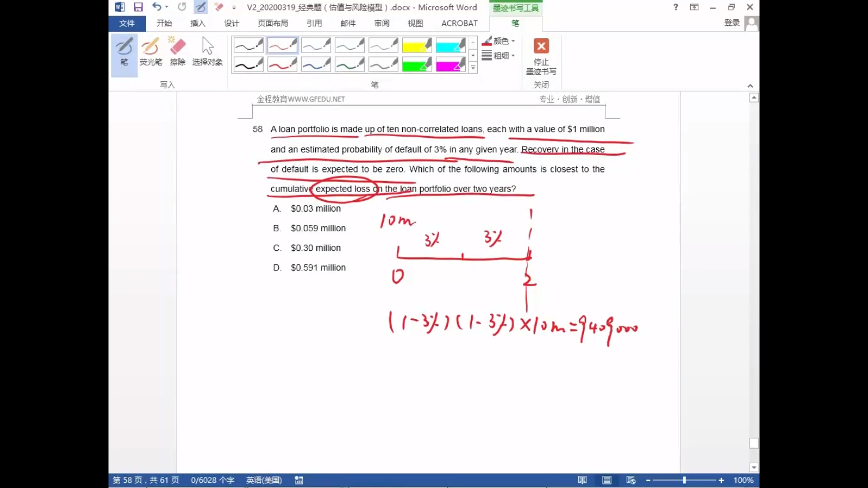Image resolution: width=868 pixels, height=488 pixels.
Task: Click the 笔 tab under ink tools
Action: pyautogui.click(x=515, y=23)
